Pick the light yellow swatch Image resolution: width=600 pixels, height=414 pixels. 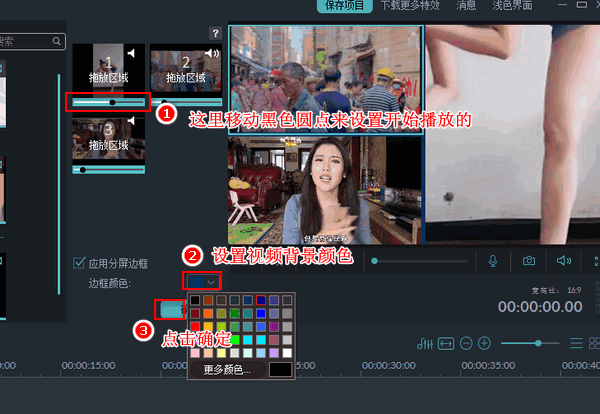tap(222, 353)
